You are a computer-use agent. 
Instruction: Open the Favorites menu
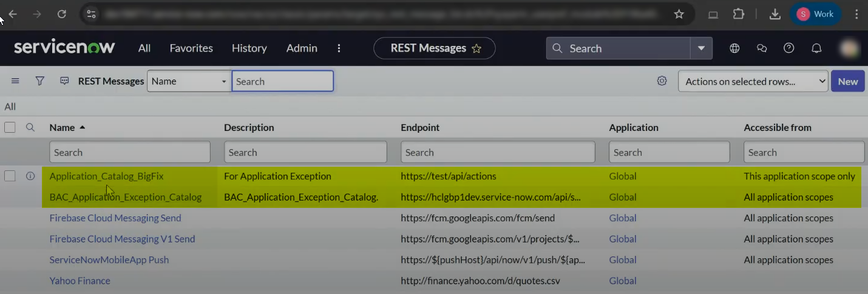click(x=191, y=48)
